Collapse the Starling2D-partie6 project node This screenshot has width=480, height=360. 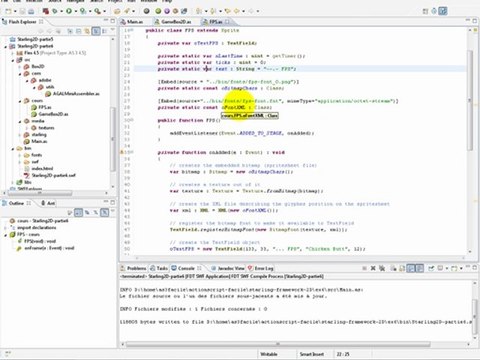click(6, 46)
